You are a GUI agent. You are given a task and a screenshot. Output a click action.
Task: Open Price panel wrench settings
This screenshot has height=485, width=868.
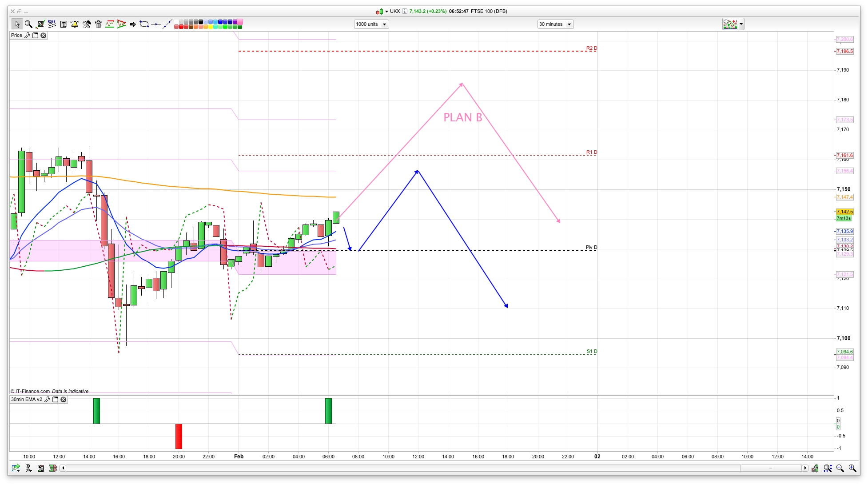27,36
